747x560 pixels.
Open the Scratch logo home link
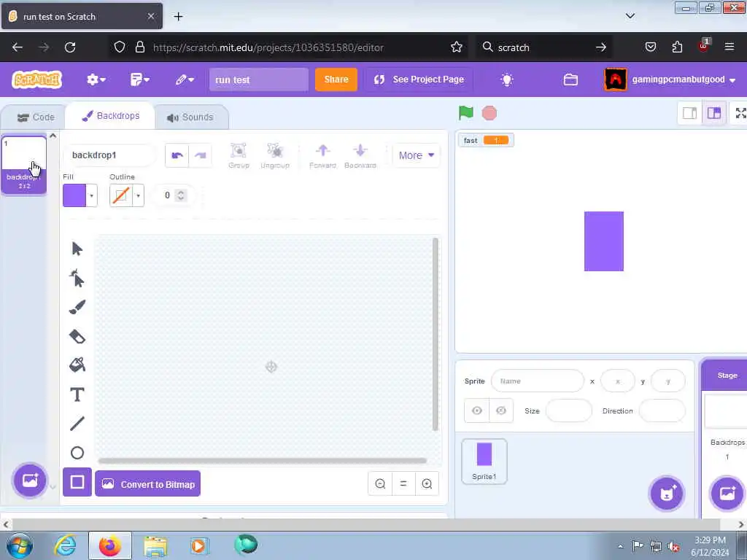click(x=37, y=79)
